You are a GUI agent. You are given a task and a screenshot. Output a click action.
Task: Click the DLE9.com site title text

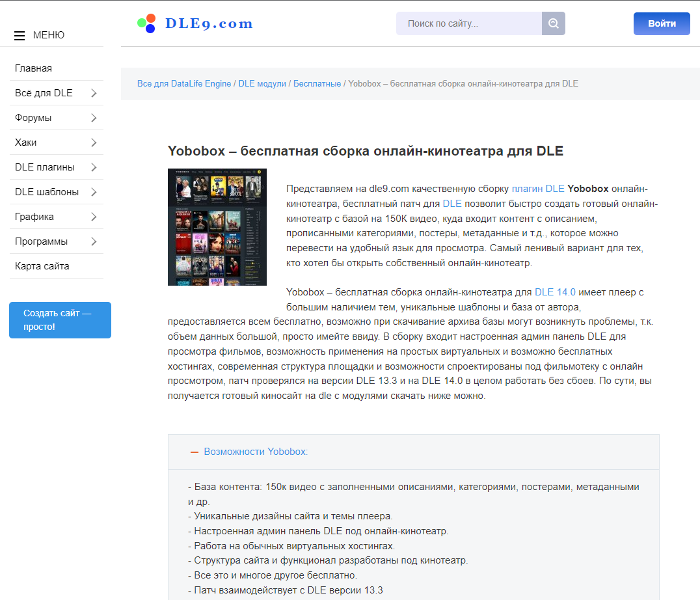point(209,23)
